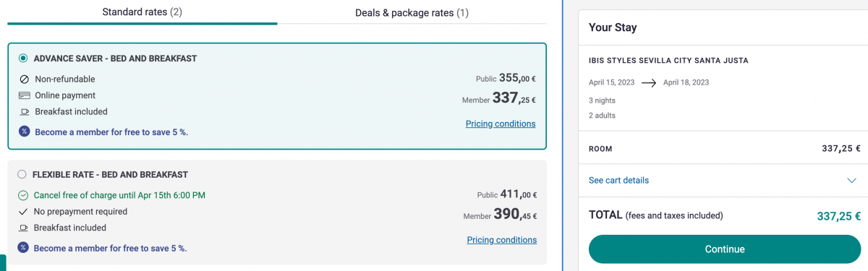The height and width of the screenshot is (271, 868).
Task: Click the arrow between stay dates
Action: (649, 82)
